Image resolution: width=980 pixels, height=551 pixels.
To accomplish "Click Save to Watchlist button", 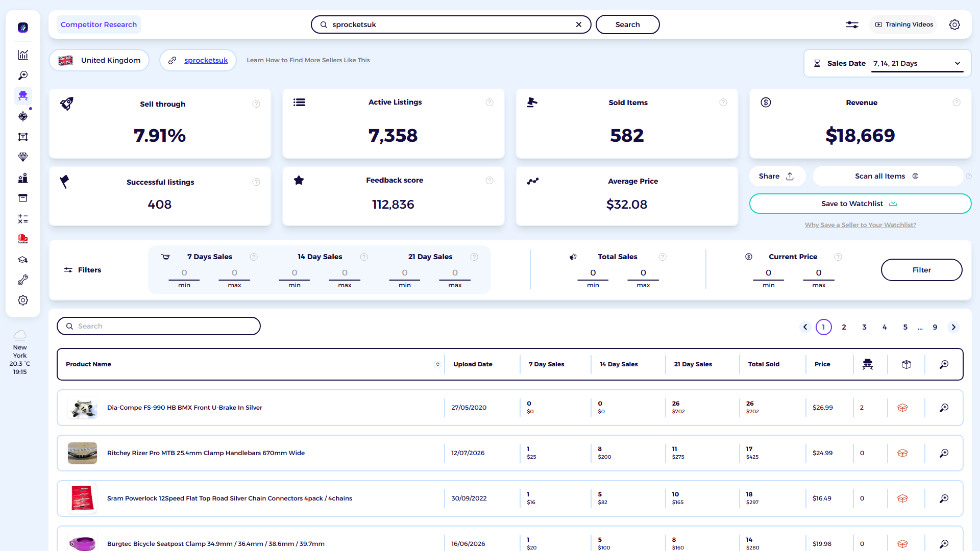I will point(860,204).
